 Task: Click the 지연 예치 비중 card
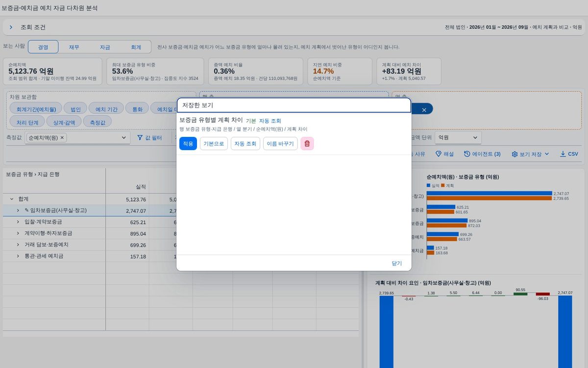tap(340, 71)
